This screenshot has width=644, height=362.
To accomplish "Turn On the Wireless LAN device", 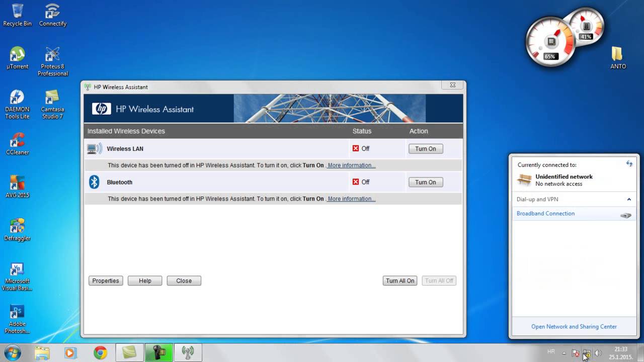I will pyautogui.click(x=426, y=149).
